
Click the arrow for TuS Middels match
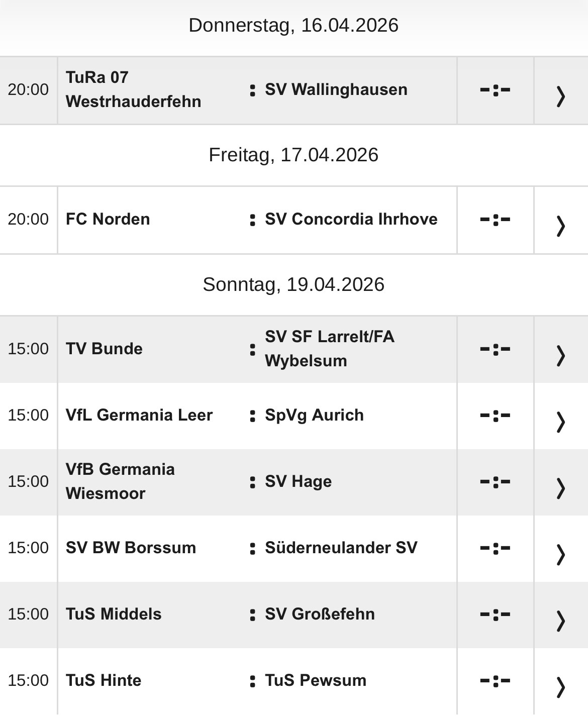tap(560, 620)
